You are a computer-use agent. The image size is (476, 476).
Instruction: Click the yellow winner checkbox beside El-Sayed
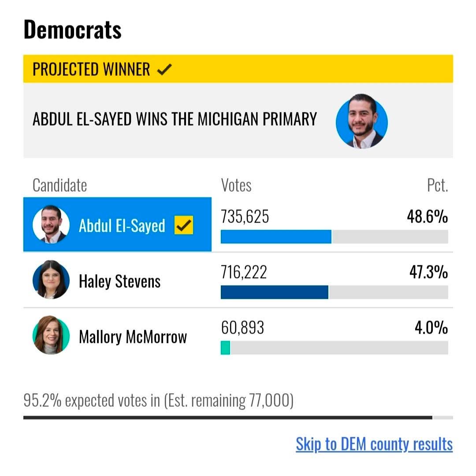point(184,225)
